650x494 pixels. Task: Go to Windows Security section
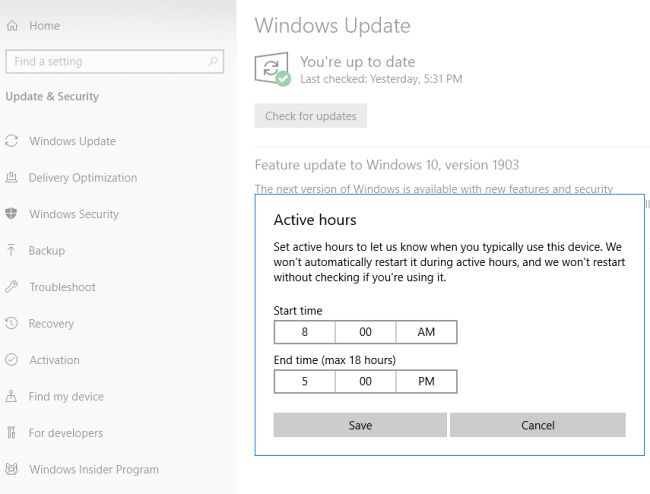[74, 214]
